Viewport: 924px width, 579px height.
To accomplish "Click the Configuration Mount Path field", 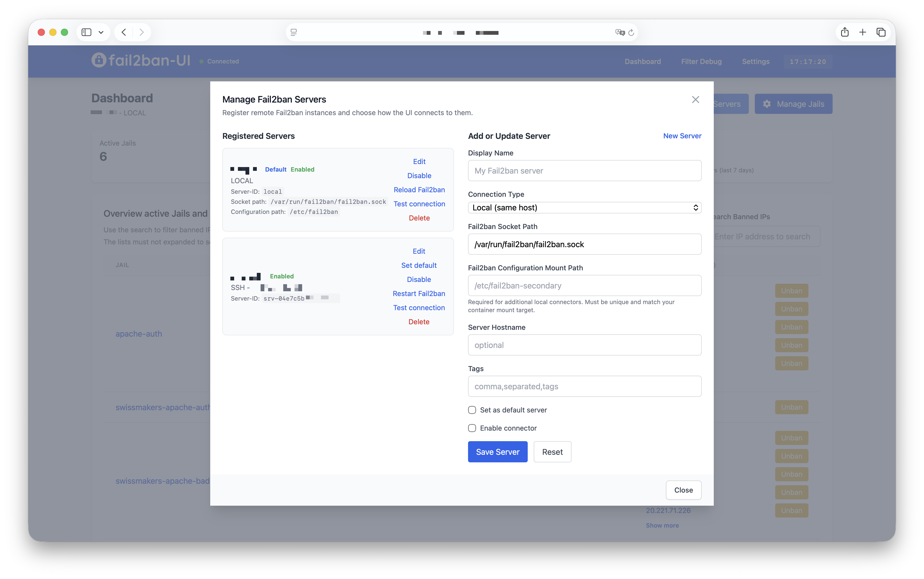I will tap(584, 286).
